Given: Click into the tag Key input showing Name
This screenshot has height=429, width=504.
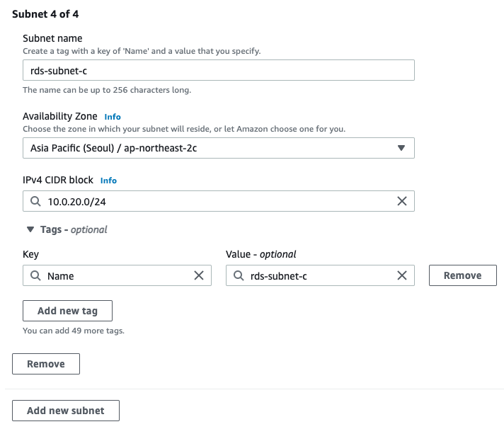Looking at the screenshot, I should pyautogui.click(x=117, y=275).
